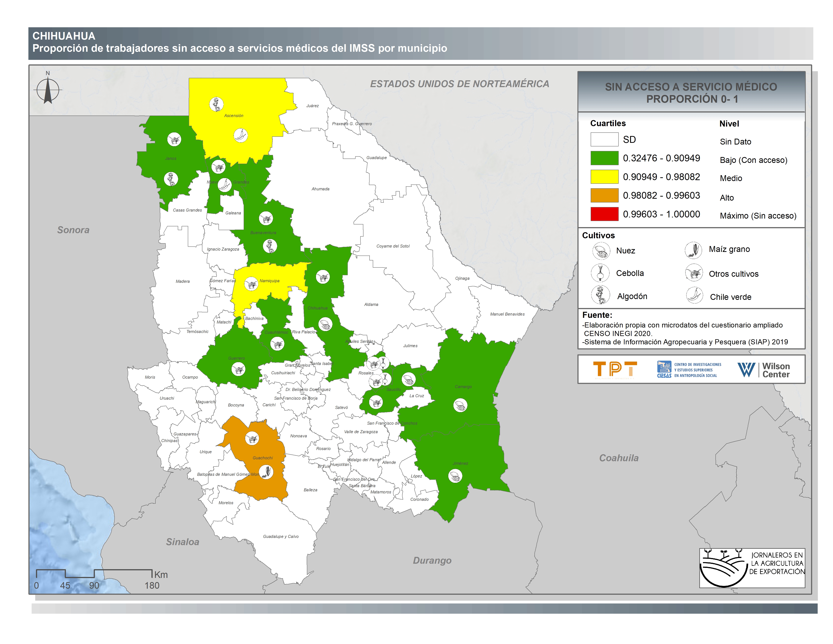Click the maize icon in Guachochi

pyautogui.click(x=267, y=472)
